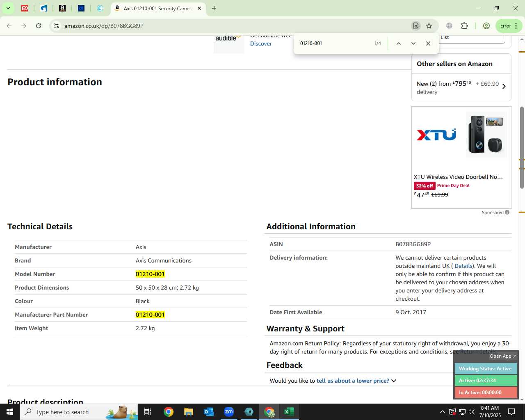The width and height of the screenshot is (525, 420).
Task: Open the Chrome profile icon
Action: (x=486, y=26)
